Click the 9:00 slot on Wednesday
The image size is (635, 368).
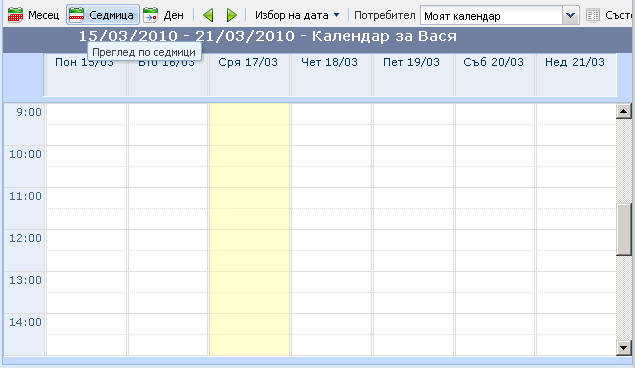[249, 124]
